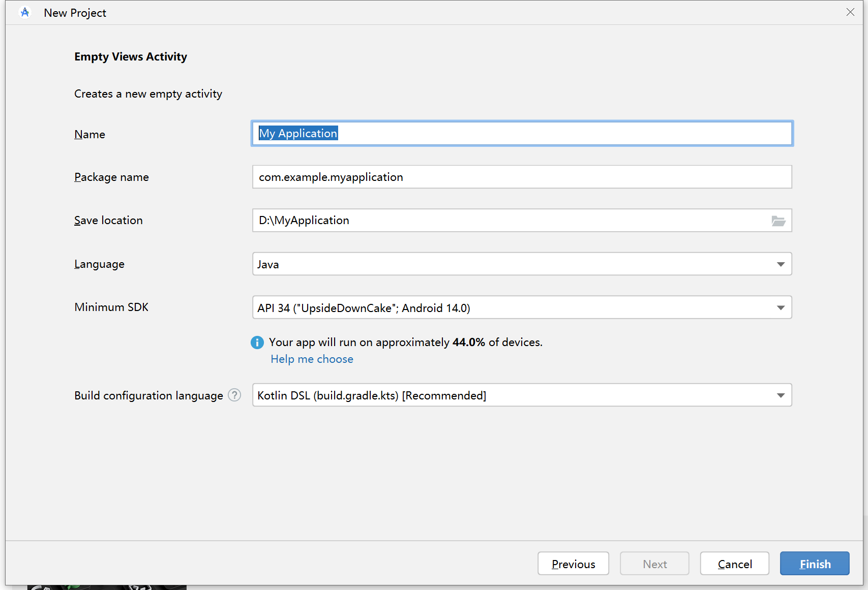Click the Name label
868x590 pixels.
click(89, 134)
